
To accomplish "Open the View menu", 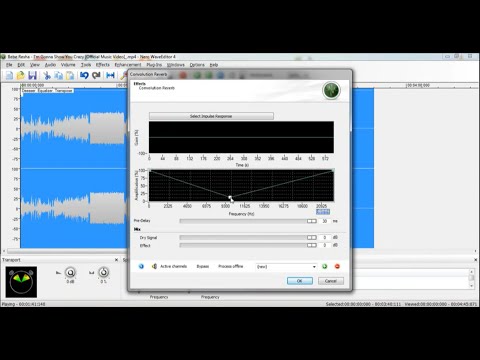I will [35, 65].
